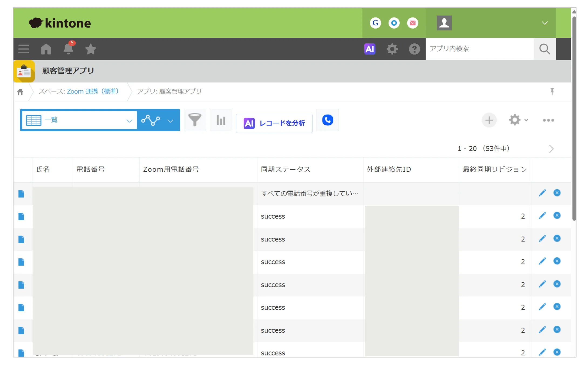Screen dimensions: 588x369
Task: Edit the record with duplicate phone status
Action: coord(542,193)
